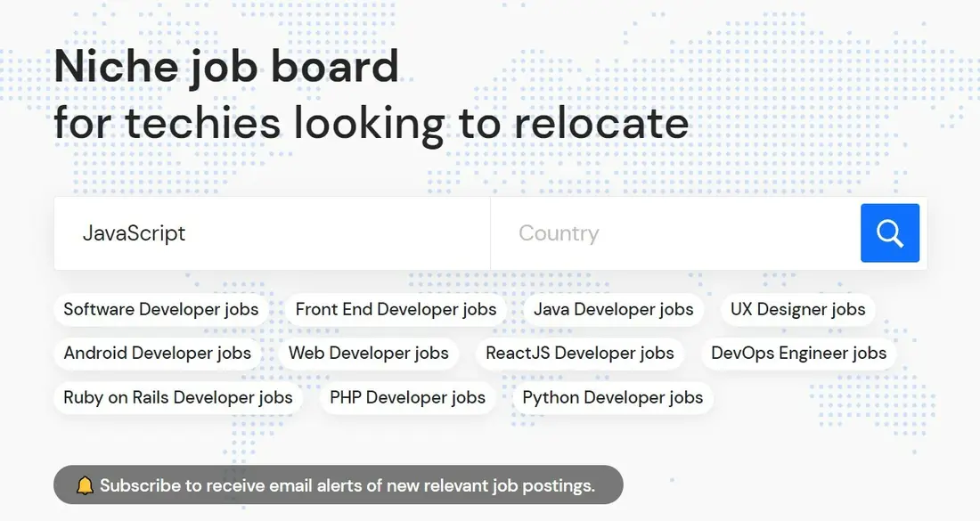The width and height of the screenshot is (980, 521).
Task: Open ReactJS Developer jobs tag
Action: click(580, 353)
